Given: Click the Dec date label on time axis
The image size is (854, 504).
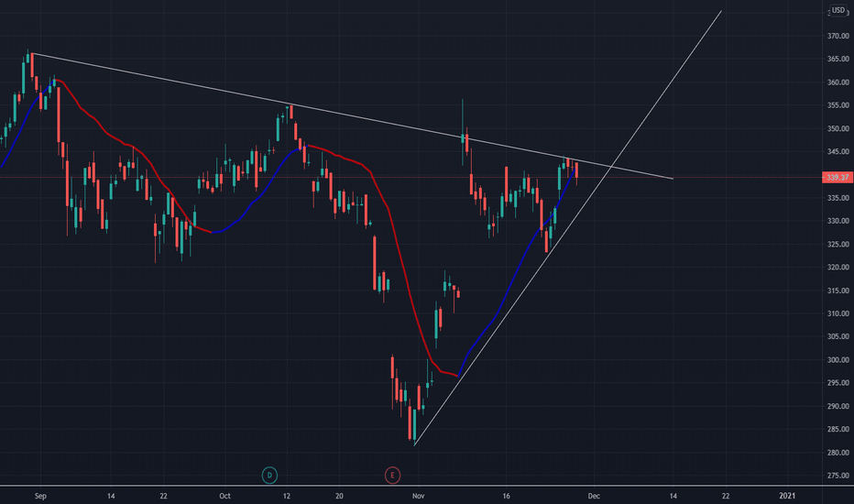Looking at the screenshot, I should tap(594, 496).
